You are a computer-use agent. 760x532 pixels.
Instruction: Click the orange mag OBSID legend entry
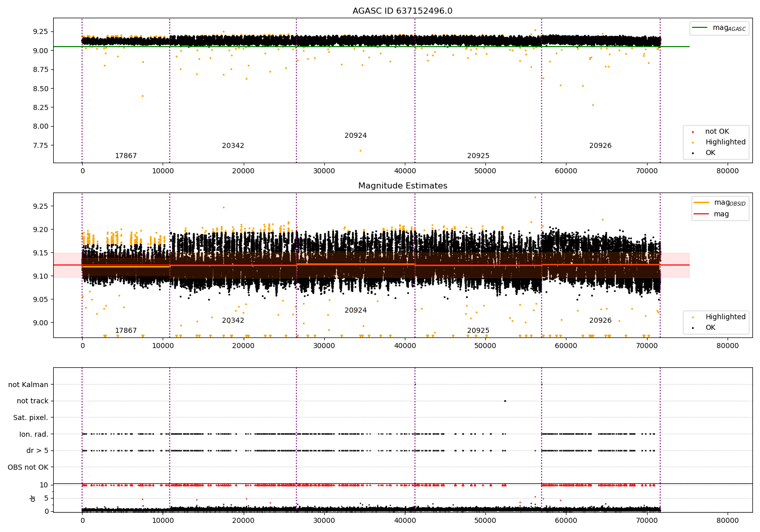point(719,203)
